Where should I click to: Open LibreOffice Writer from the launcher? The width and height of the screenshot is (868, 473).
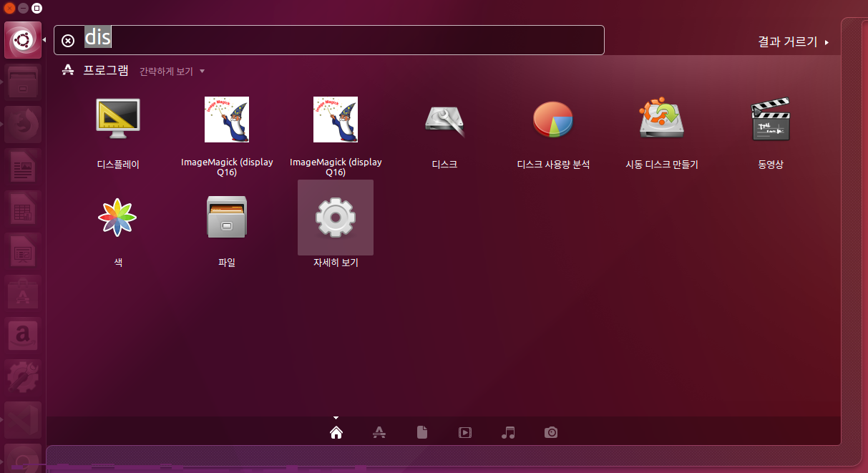tap(23, 167)
